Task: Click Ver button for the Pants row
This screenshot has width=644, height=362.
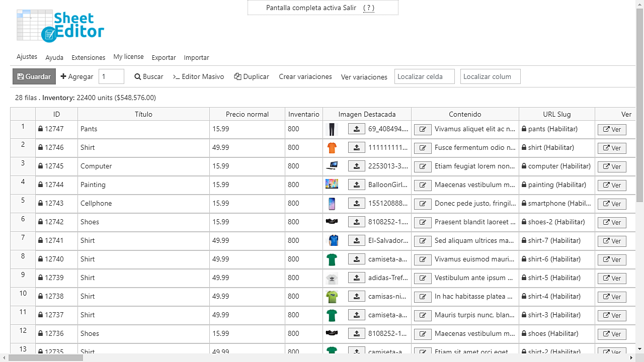Action: pos(612,130)
